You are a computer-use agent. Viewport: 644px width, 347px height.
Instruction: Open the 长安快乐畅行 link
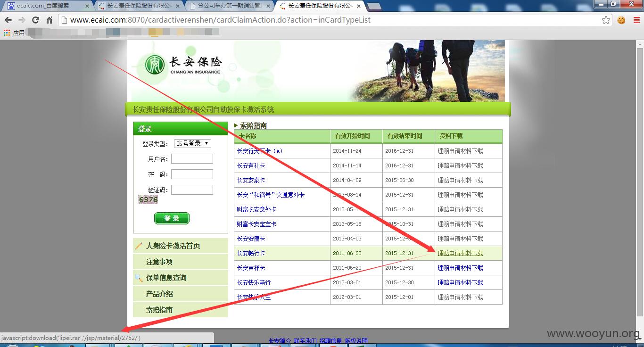[254, 282]
